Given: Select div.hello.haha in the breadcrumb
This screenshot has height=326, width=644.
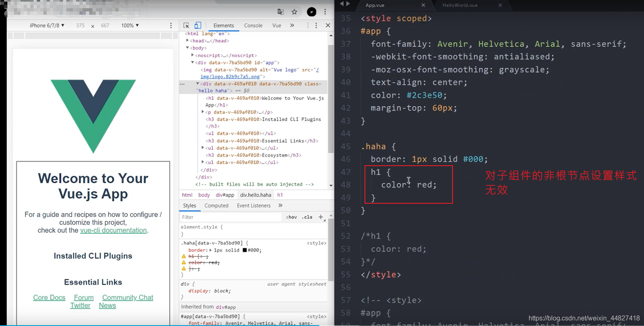Looking at the screenshot, I should point(256,195).
